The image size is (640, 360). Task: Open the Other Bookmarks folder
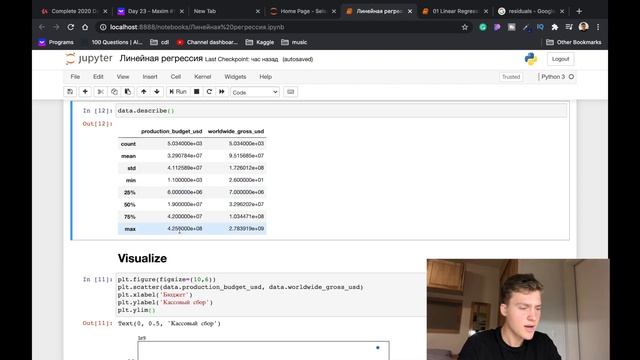tap(573, 42)
